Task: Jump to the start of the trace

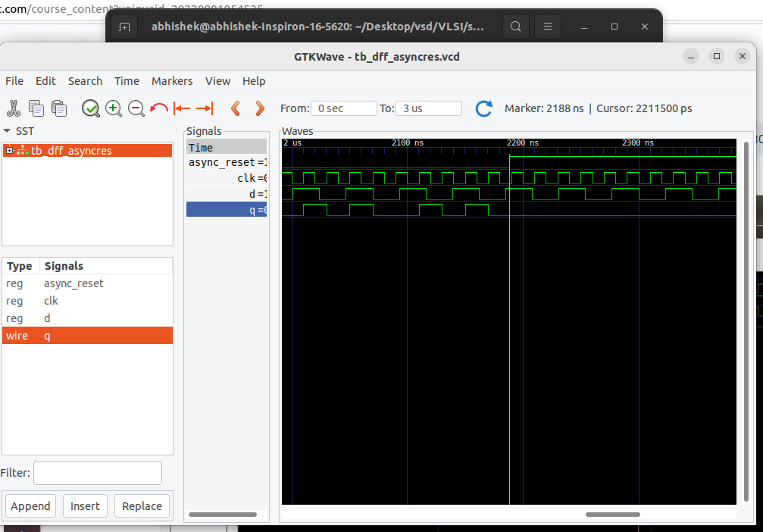Action: pos(182,108)
